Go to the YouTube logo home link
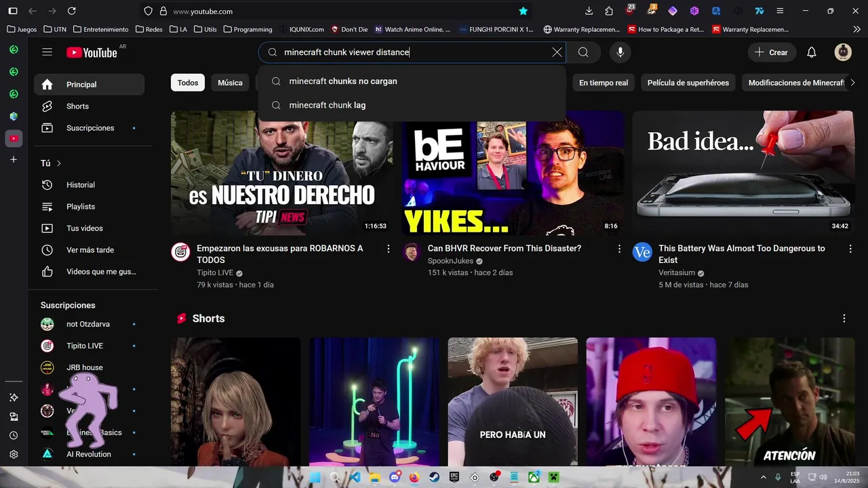Image resolution: width=868 pixels, height=488 pixels. pyautogui.click(x=92, y=52)
